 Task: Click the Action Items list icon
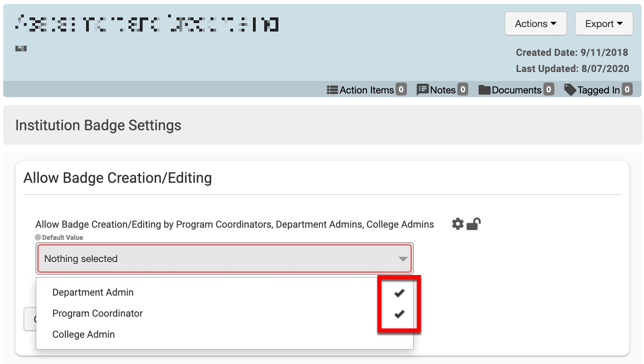pos(332,90)
